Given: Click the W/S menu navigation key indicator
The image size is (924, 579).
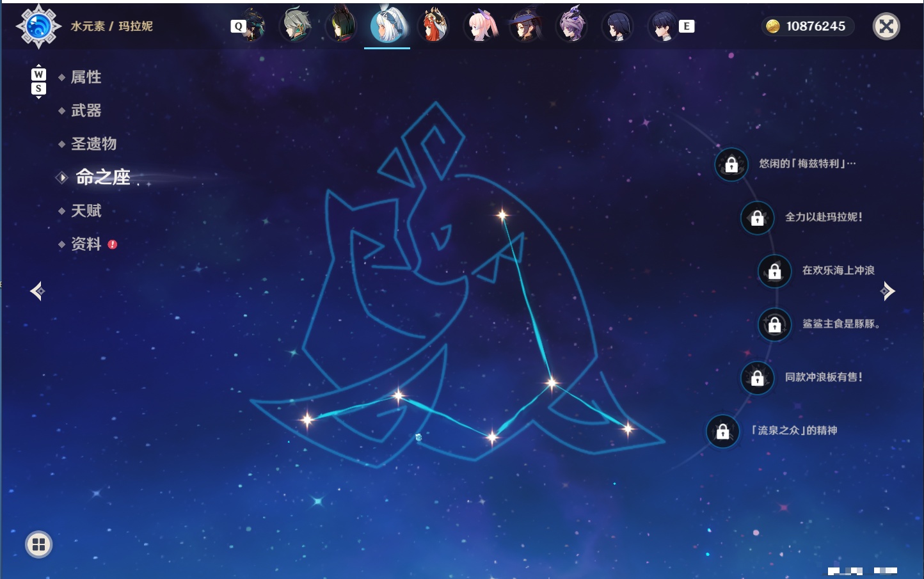Looking at the screenshot, I should 38,81.
